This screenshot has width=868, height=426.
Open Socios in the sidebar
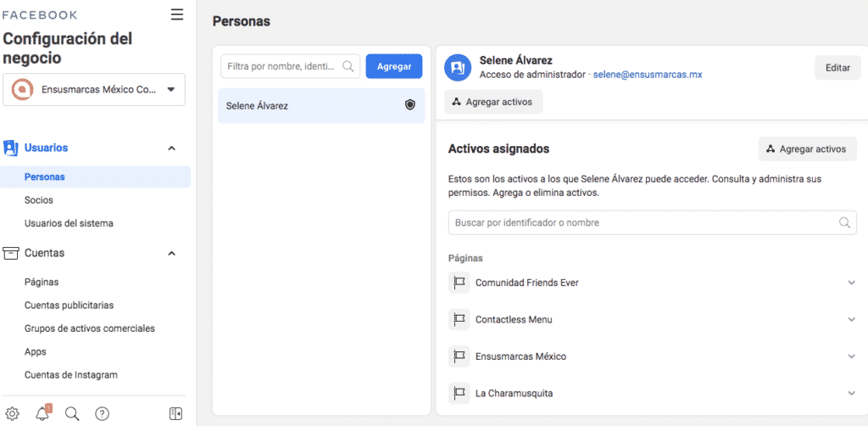[39, 200]
